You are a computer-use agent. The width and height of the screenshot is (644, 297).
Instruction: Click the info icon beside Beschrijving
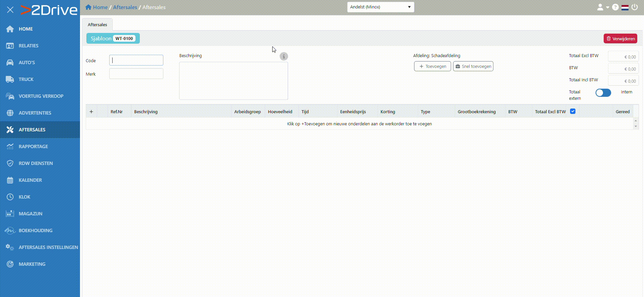[x=284, y=56]
